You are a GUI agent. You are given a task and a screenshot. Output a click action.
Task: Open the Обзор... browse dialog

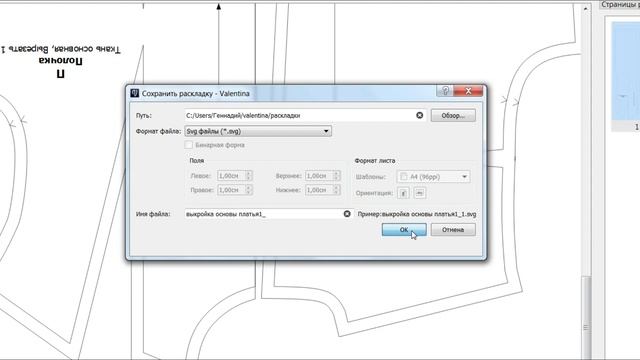(x=453, y=116)
